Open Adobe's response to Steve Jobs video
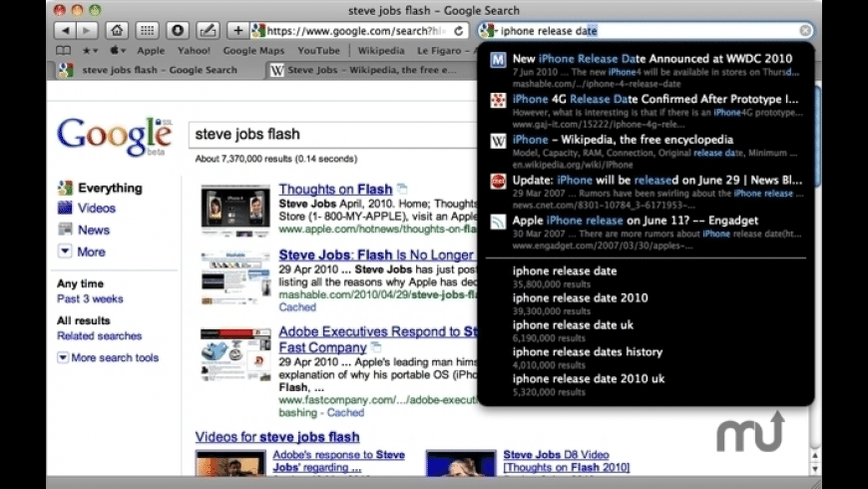The width and height of the screenshot is (868, 489). (x=338, y=461)
